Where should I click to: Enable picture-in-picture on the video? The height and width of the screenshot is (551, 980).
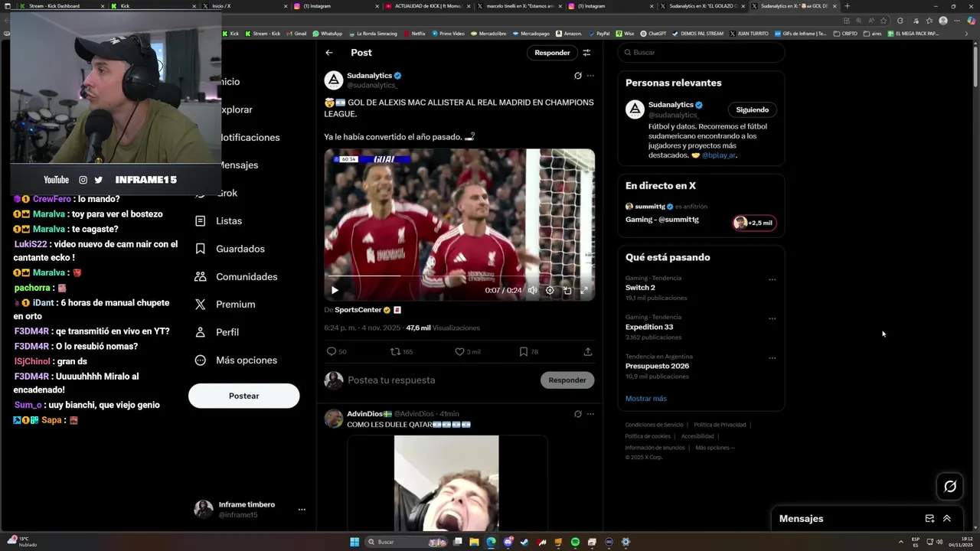pyautogui.click(x=567, y=290)
